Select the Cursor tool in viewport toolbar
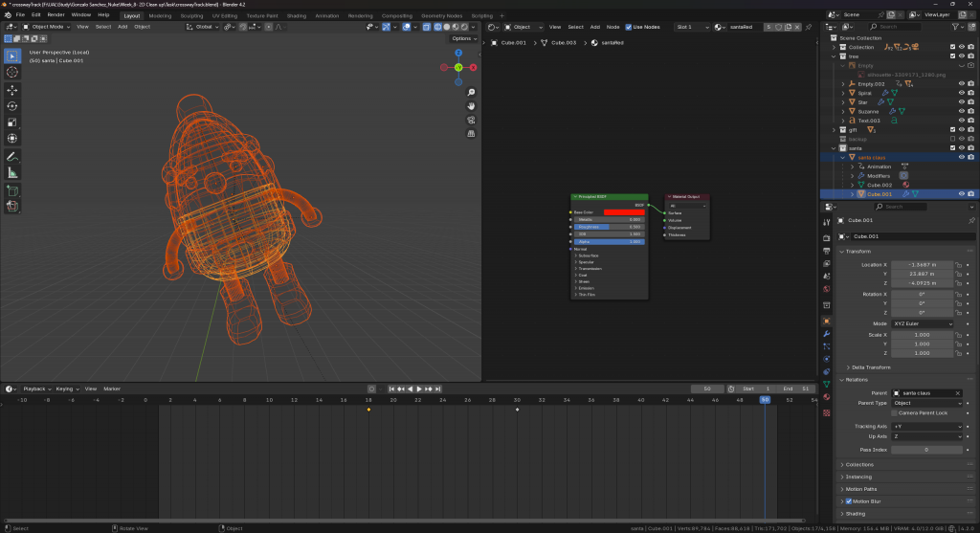980x533 pixels. pyautogui.click(x=11, y=73)
